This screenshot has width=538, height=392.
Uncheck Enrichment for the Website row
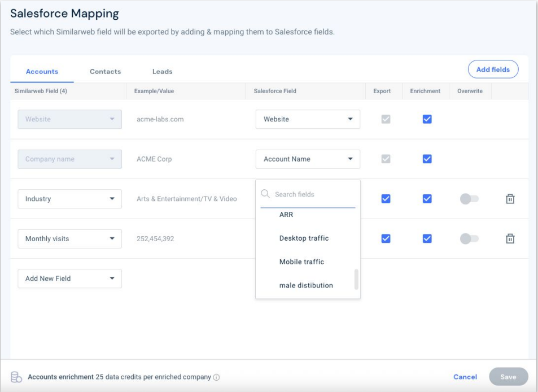(427, 119)
